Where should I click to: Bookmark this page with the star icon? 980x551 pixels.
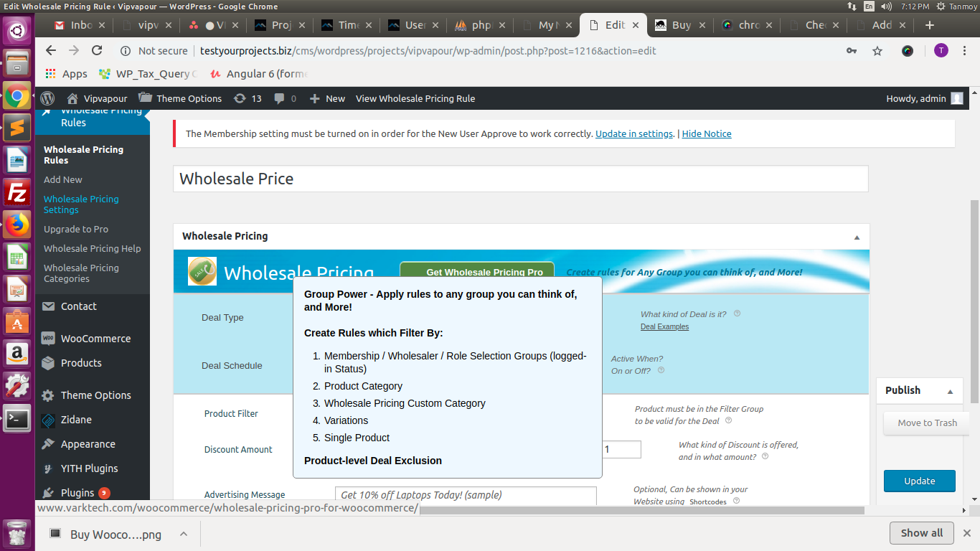(x=877, y=51)
